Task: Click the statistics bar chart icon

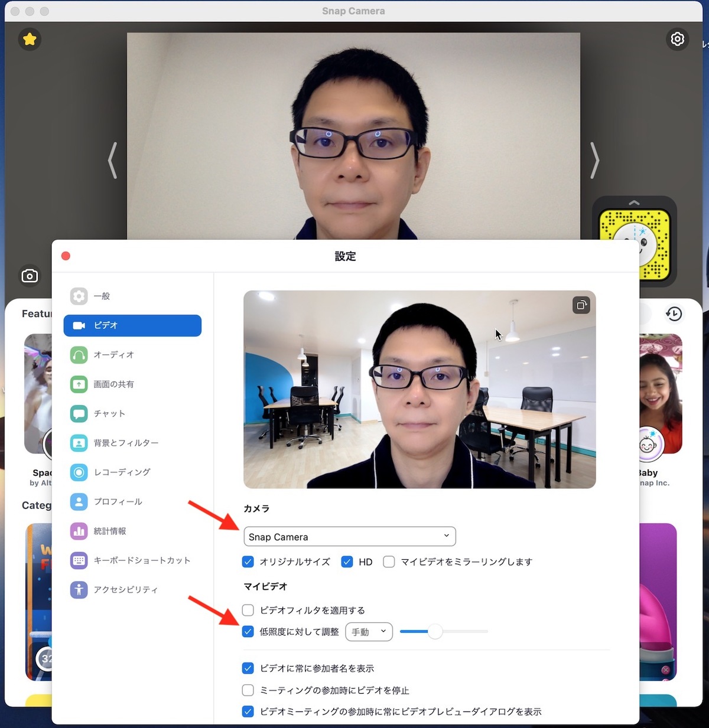Action: tap(79, 531)
